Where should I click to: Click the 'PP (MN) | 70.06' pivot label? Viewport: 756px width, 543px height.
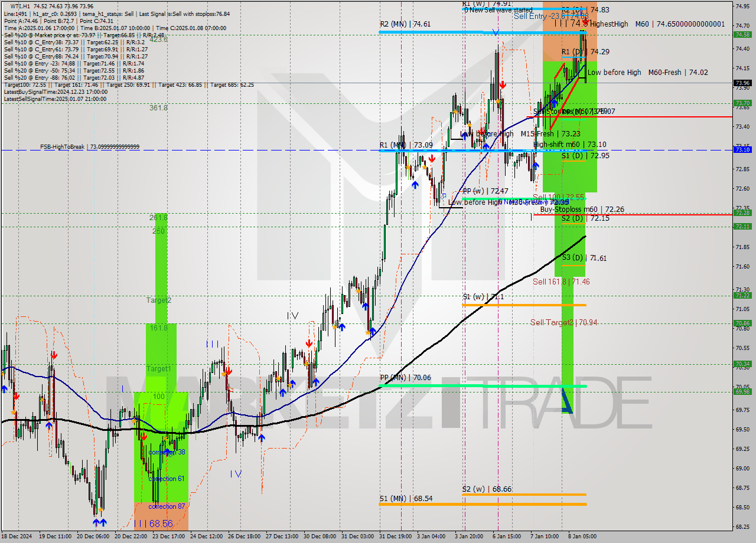pyautogui.click(x=406, y=377)
